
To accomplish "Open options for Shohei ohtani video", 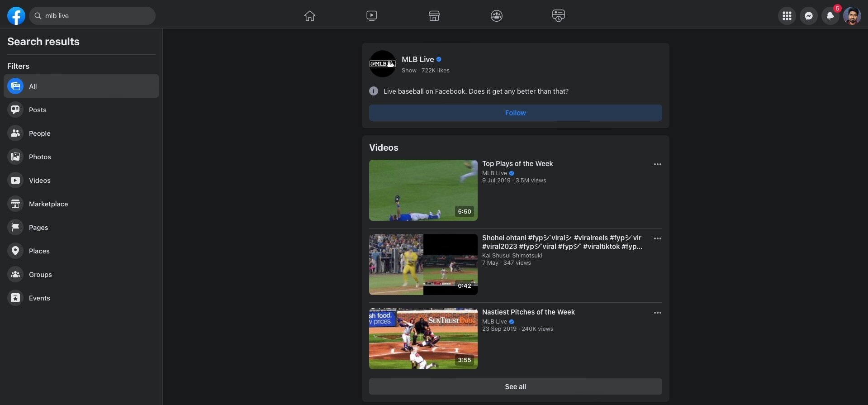I will [x=658, y=238].
